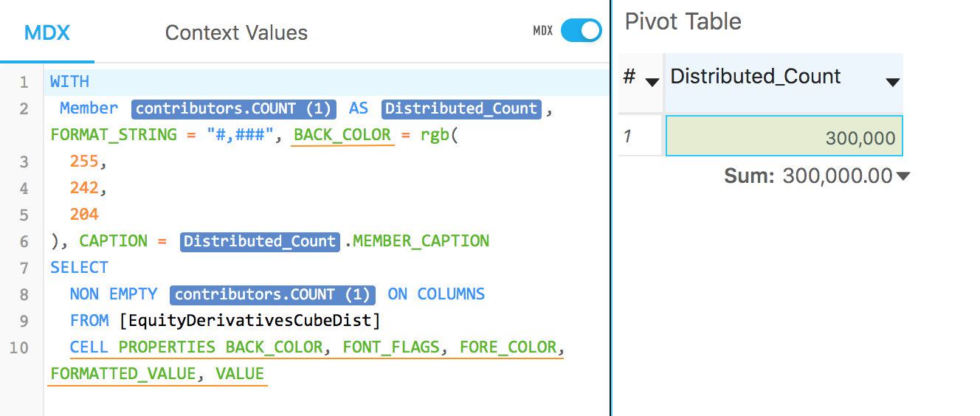Click CELL PROPERTIES on line 10

coord(142,347)
